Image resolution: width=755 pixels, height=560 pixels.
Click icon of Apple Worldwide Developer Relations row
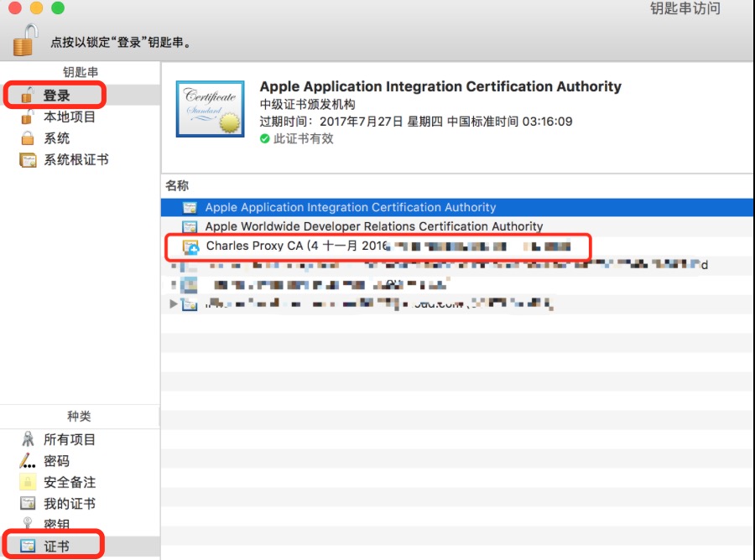click(x=190, y=226)
